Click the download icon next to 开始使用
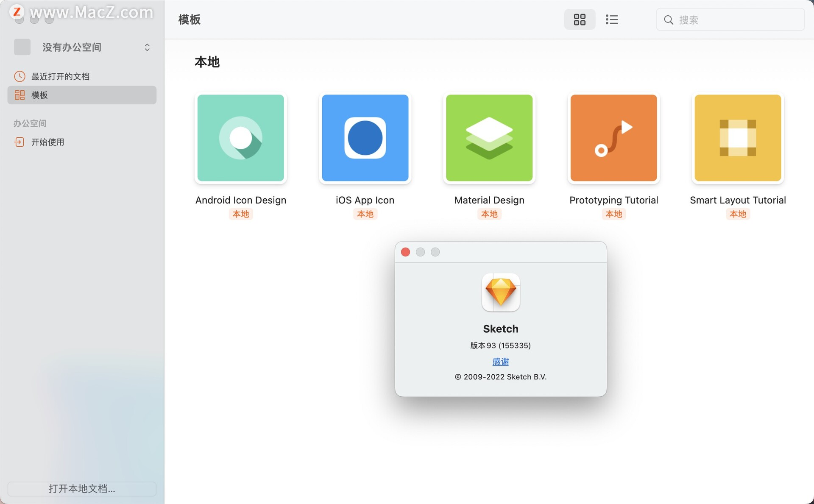The height and width of the screenshot is (504, 814). click(x=20, y=142)
